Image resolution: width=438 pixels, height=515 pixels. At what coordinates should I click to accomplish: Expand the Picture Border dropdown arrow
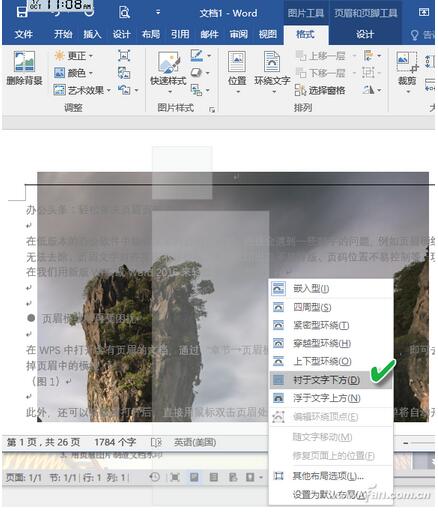click(209, 56)
